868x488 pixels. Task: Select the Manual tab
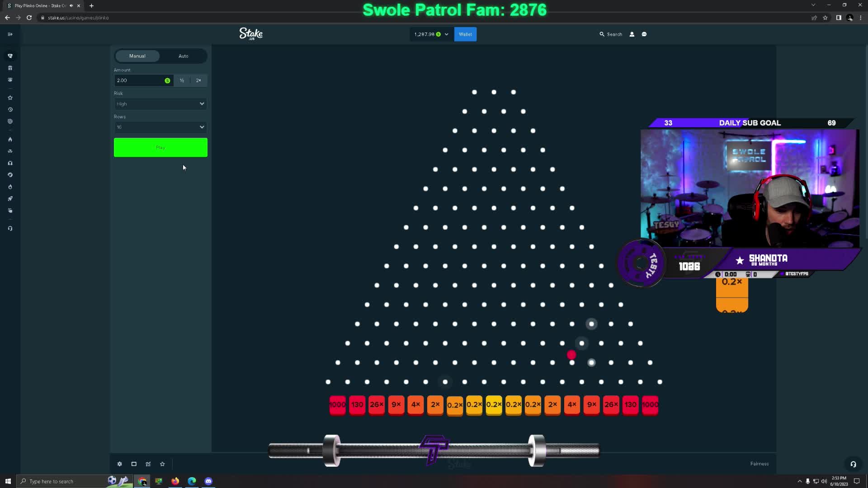pyautogui.click(x=137, y=56)
